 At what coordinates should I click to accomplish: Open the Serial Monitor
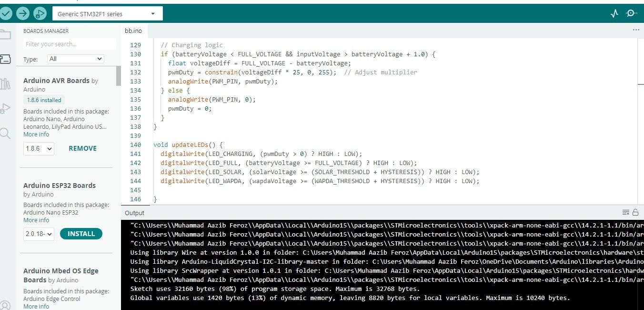[x=632, y=13]
